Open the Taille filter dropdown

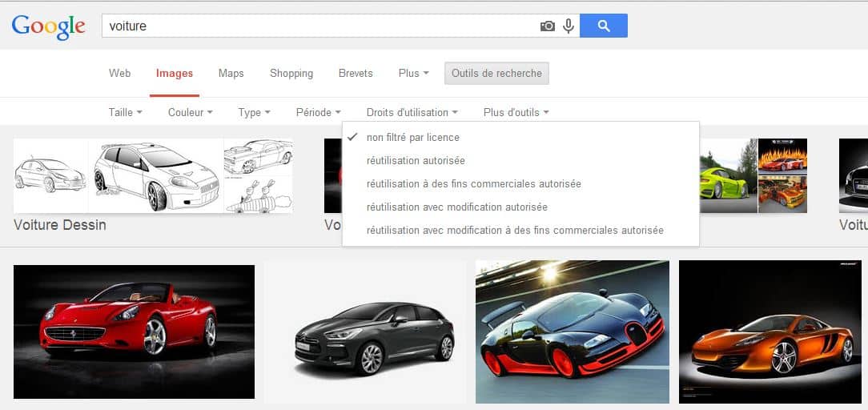[125, 112]
